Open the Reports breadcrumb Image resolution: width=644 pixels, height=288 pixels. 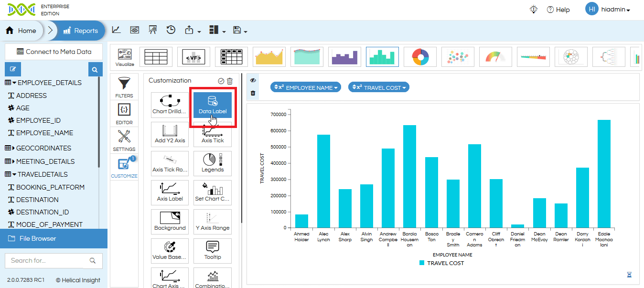(80, 31)
